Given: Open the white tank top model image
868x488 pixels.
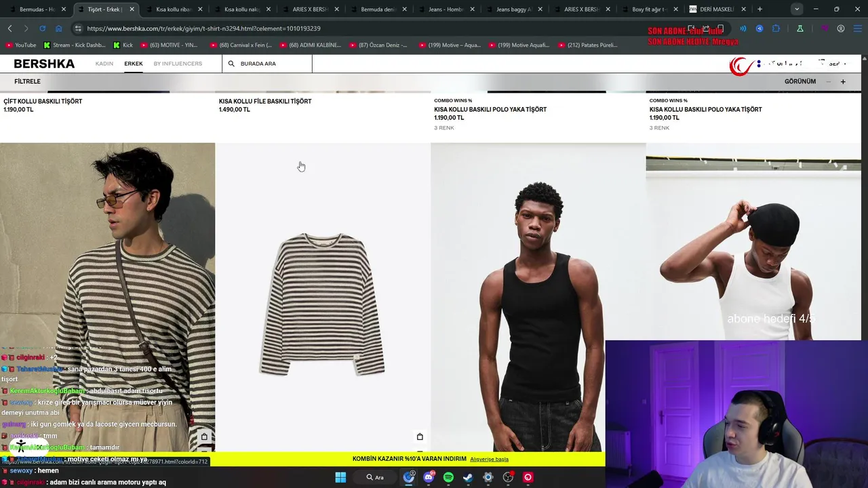Looking at the screenshot, I should pos(753,241).
